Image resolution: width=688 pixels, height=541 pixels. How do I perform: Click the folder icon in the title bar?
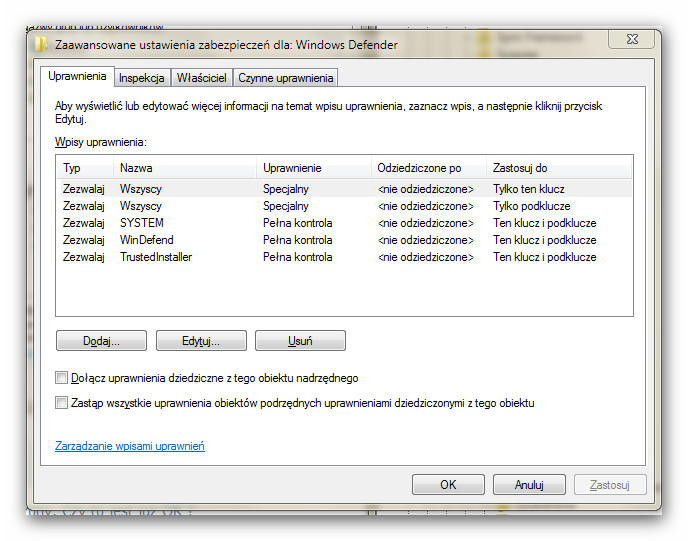[x=41, y=44]
